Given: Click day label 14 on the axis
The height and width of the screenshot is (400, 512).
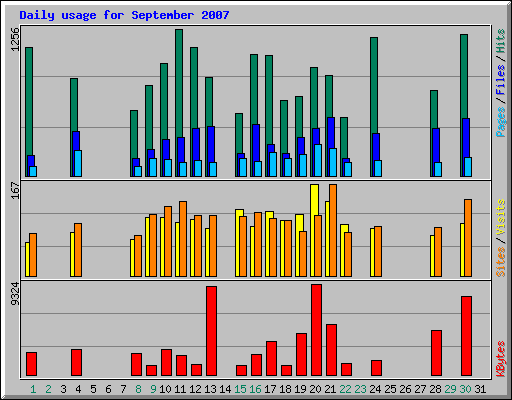Looking at the screenshot, I should (x=225, y=389).
